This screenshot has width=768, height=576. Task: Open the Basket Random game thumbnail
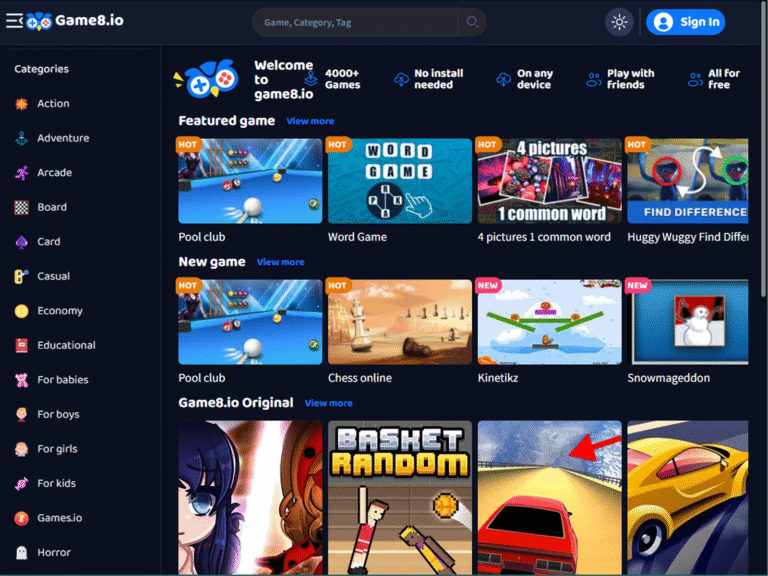point(400,498)
